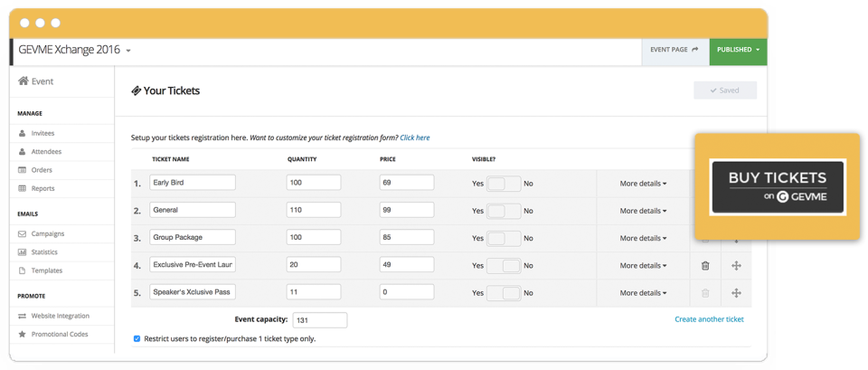Open Promotional Codes in the sidebar
This screenshot has height=370, width=868.
point(60,334)
